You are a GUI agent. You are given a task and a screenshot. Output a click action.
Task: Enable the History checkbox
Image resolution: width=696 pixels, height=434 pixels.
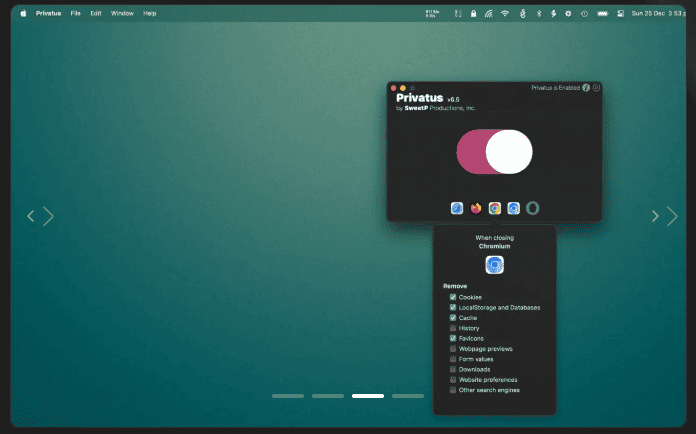453,328
